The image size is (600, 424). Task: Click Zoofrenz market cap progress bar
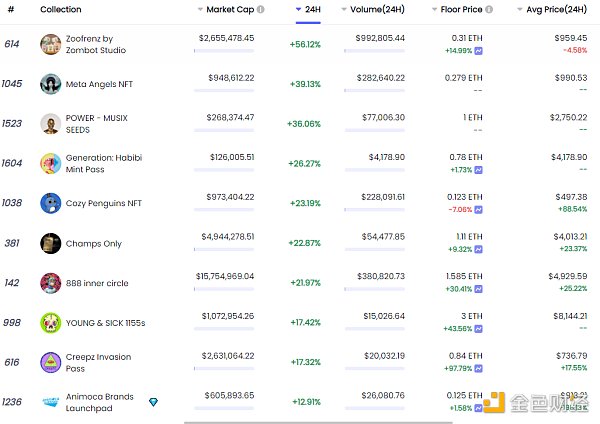click(x=223, y=51)
